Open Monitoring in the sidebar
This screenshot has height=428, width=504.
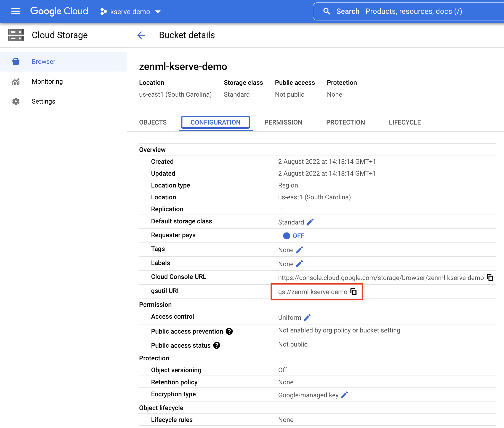point(47,81)
